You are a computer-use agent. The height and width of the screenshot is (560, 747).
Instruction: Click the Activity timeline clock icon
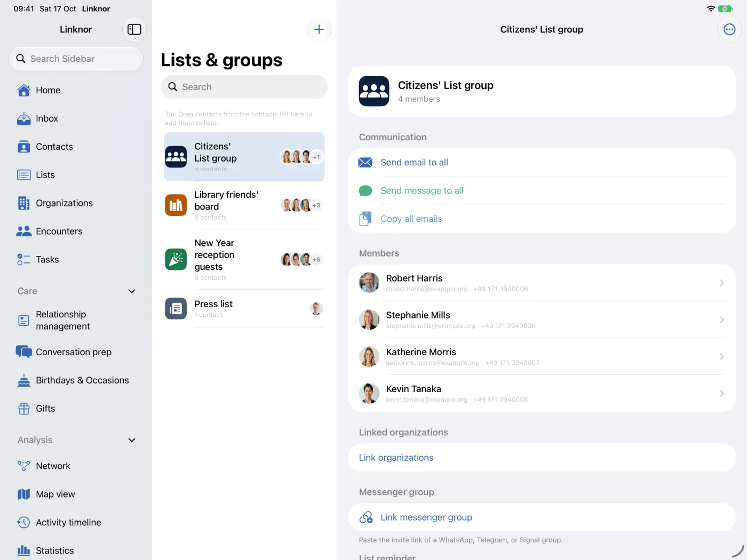[23, 523]
